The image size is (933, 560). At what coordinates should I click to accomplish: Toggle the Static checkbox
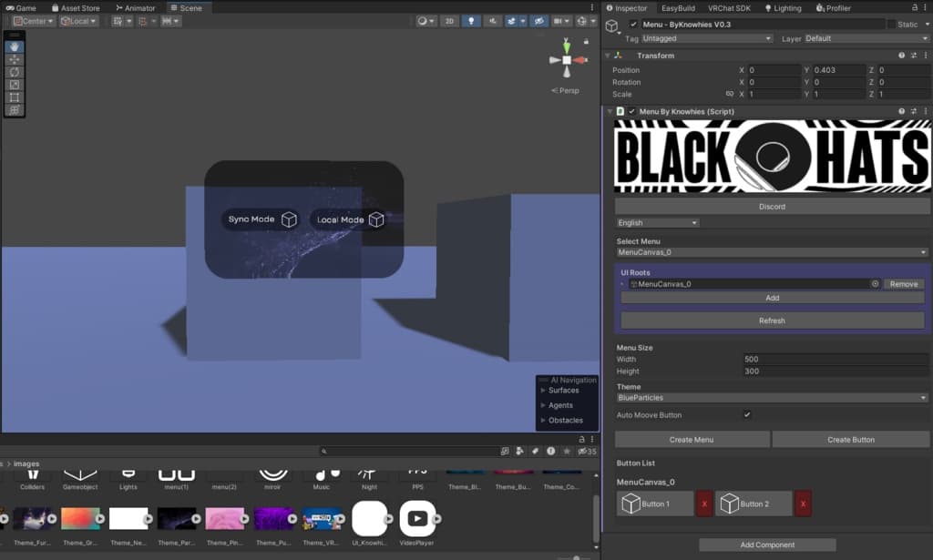[x=891, y=25]
